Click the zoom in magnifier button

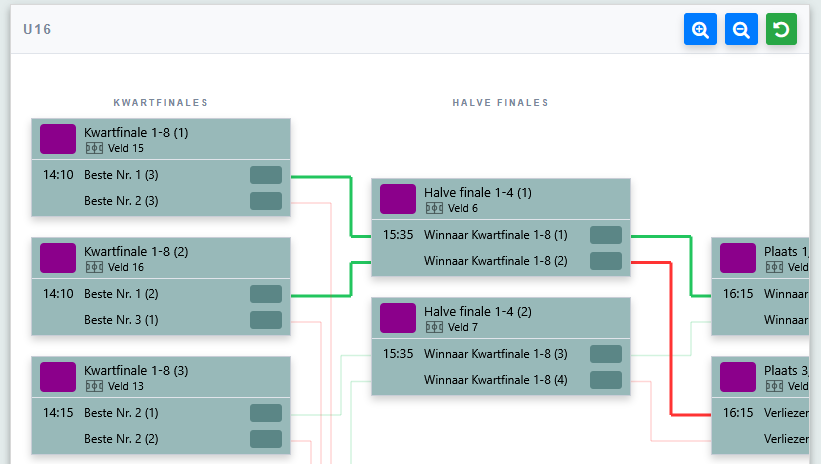(700, 29)
